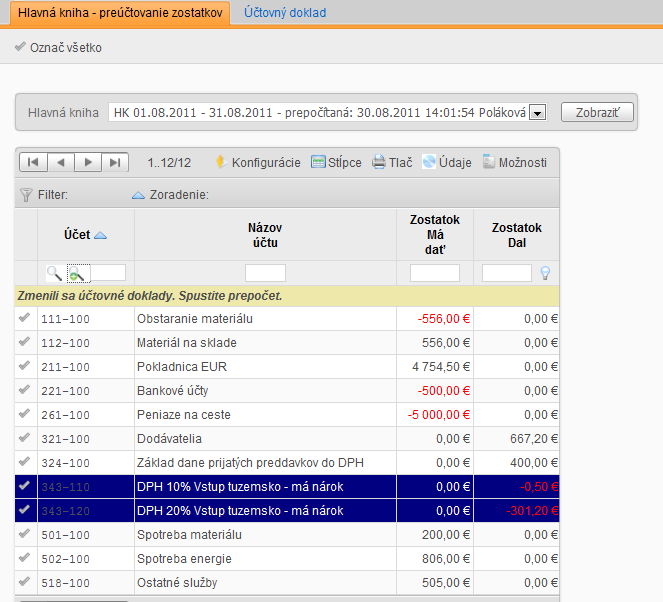Toggle selection check for 502-100 row

pyautogui.click(x=25, y=558)
